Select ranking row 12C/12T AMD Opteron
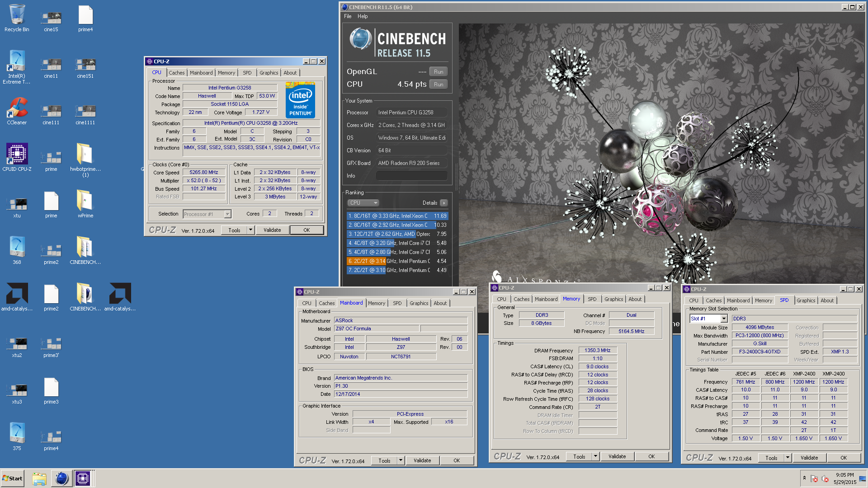The height and width of the screenshot is (488, 868). click(x=397, y=234)
